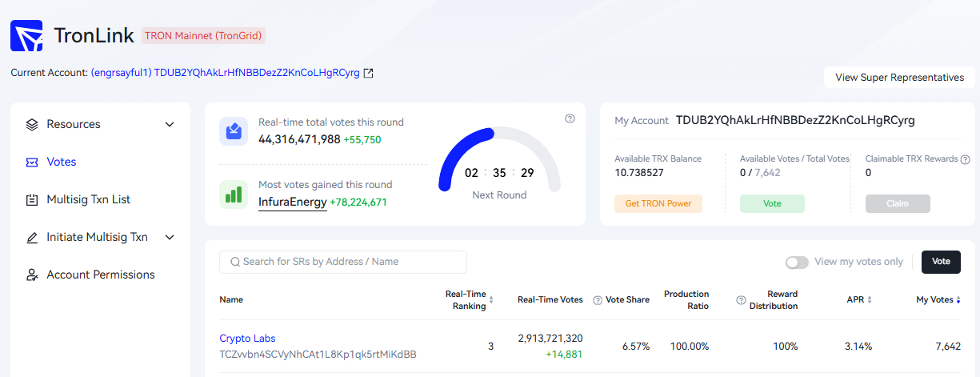This screenshot has height=377, width=980.
Task: Open Account Permissions page
Action: 101,275
